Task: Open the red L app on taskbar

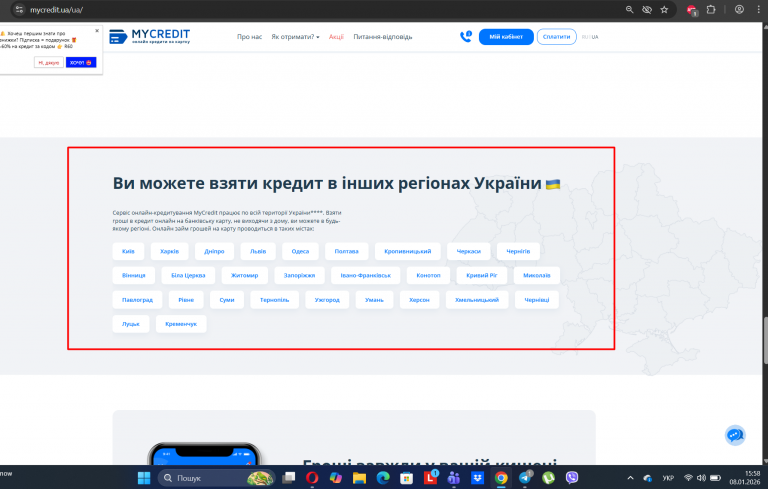Action: [x=430, y=478]
